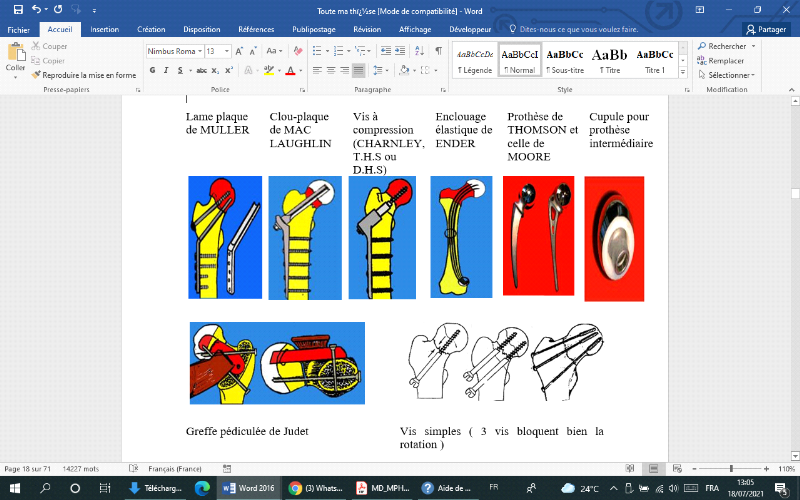This screenshot has height=500, width=800.
Task: Save the document with the floppy disk icon
Action: (18, 10)
